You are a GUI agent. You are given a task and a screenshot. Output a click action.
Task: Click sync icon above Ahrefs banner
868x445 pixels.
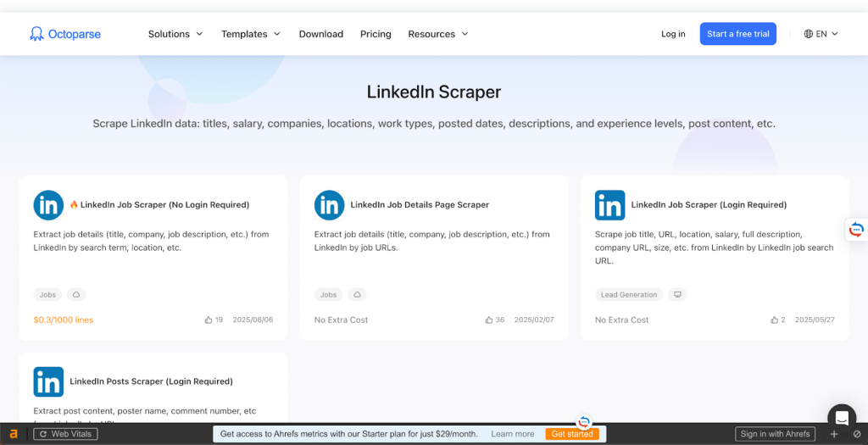click(x=584, y=422)
